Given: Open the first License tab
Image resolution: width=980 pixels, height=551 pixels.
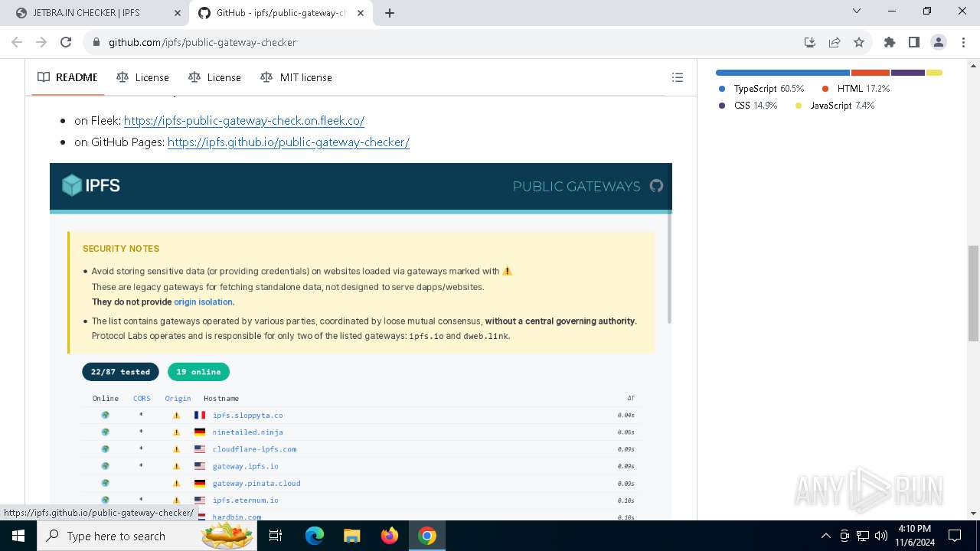Looking at the screenshot, I should tap(142, 77).
